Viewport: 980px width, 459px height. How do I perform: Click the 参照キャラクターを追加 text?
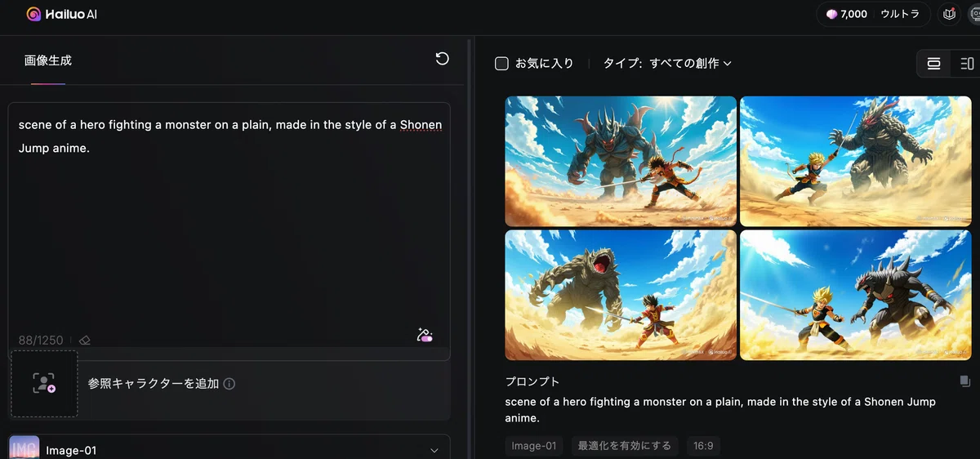point(154,384)
